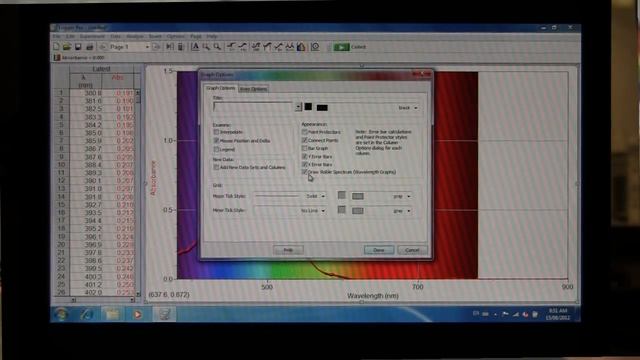The image size is (640, 360).
Task: Click data table vertical scrollbar down arrow
Action: coord(138,294)
